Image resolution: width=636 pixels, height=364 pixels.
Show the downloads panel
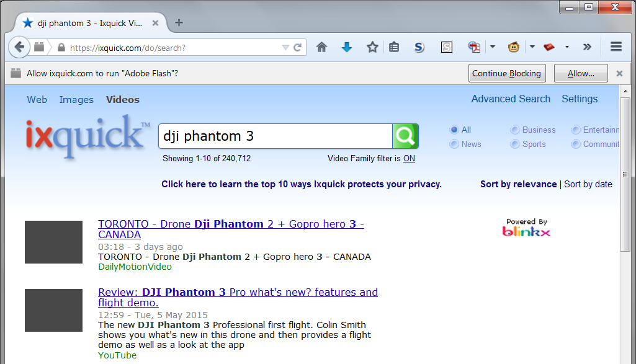pyautogui.click(x=347, y=47)
